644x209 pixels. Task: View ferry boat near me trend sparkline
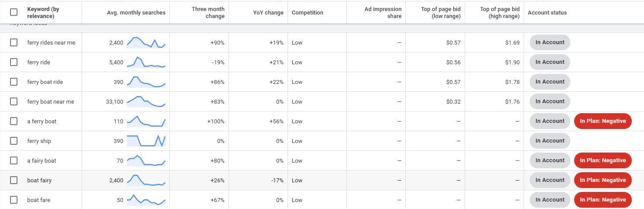pyautogui.click(x=146, y=101)
